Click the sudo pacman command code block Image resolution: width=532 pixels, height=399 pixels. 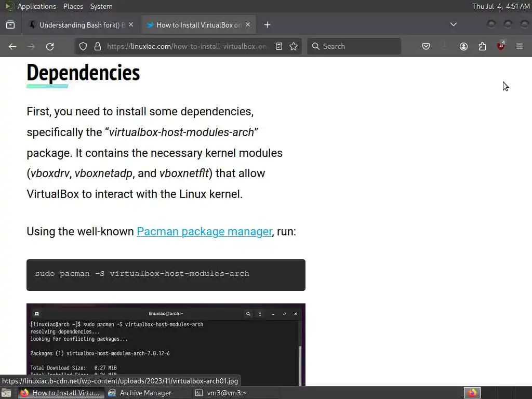(166, 275)
